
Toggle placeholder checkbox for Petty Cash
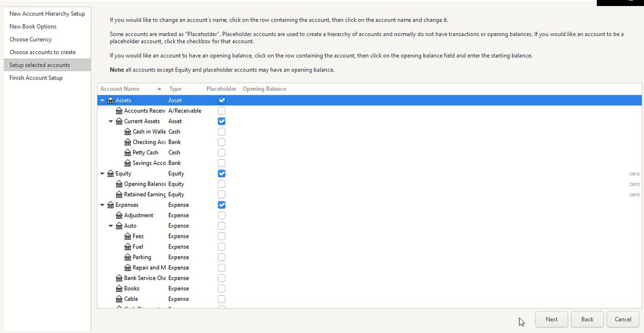tap(221, 152)
